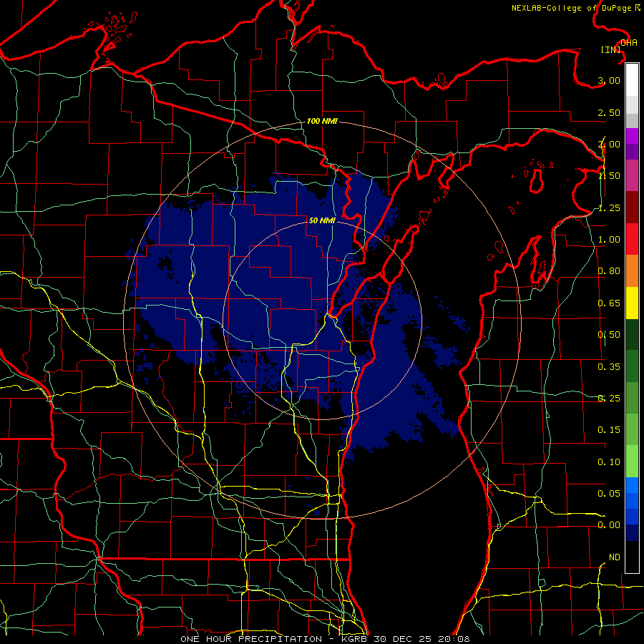Click the OHA product label above legend
Viewport: 644px width, 644px height.
(629, 43)
